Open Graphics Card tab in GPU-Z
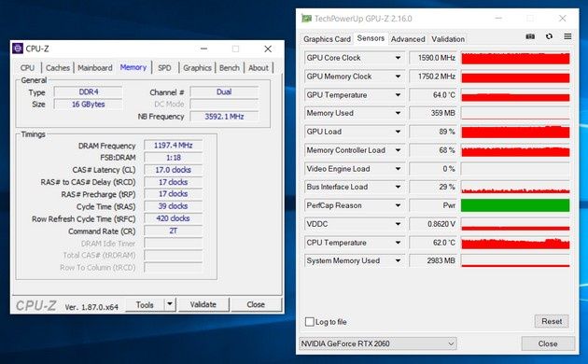 tap(327, 39)
